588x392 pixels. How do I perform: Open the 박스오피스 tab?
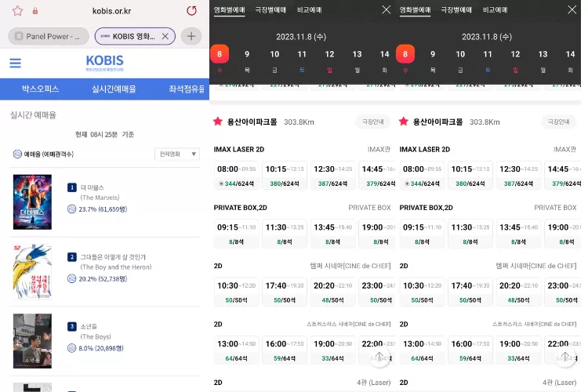point(40,89)
